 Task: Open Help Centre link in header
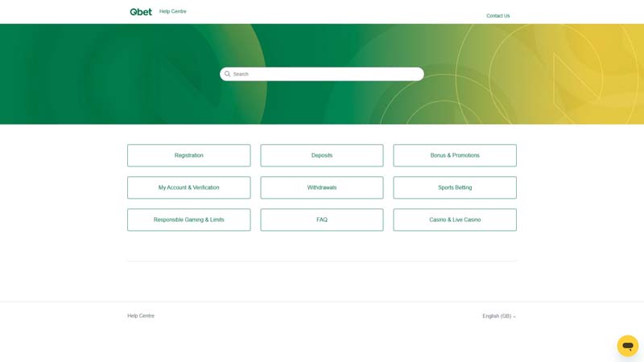click(x=172, y=11)
